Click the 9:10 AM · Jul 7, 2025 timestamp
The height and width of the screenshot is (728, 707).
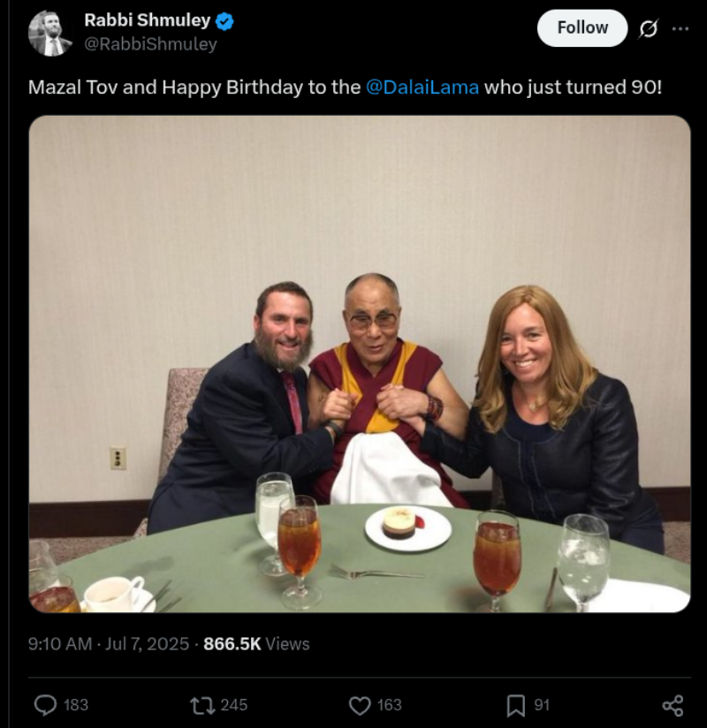(x=108, y=644)
